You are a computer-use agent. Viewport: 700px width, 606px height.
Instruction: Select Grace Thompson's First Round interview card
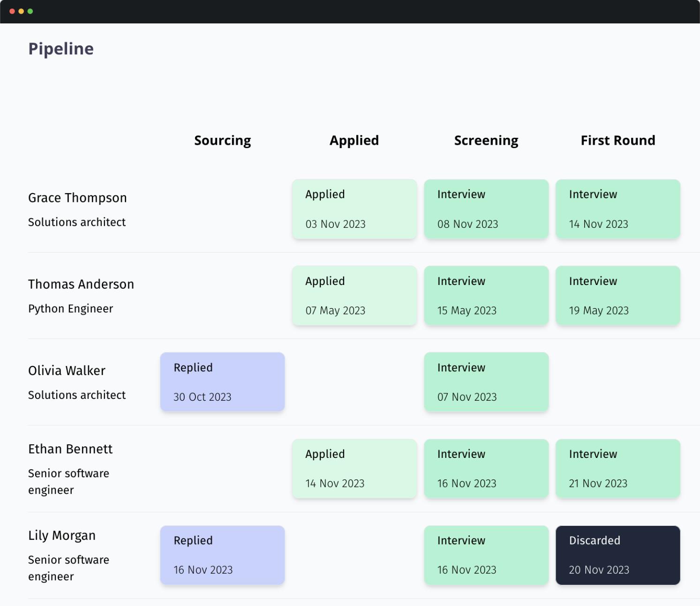pos(617,209)
